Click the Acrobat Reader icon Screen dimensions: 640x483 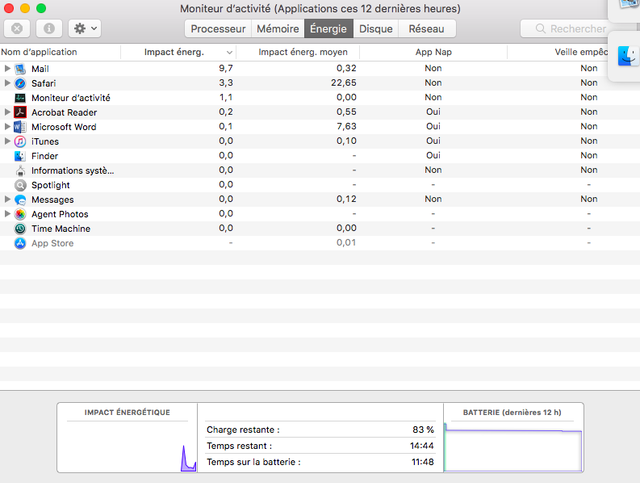pos(20,112)
